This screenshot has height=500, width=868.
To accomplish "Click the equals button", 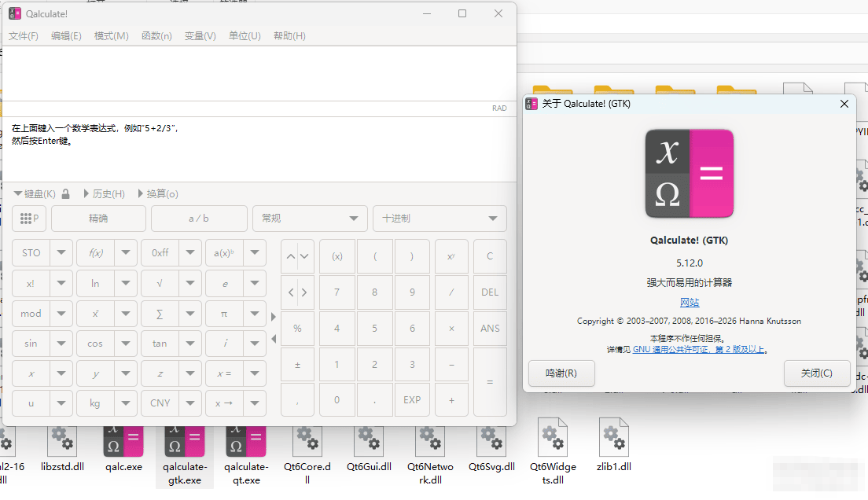I will click(x=490, y=382).
